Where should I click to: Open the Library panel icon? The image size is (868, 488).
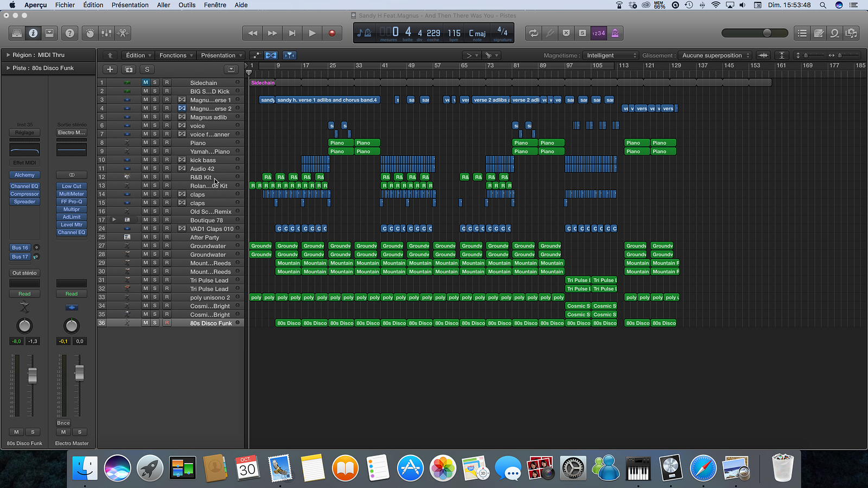[17, 33]
